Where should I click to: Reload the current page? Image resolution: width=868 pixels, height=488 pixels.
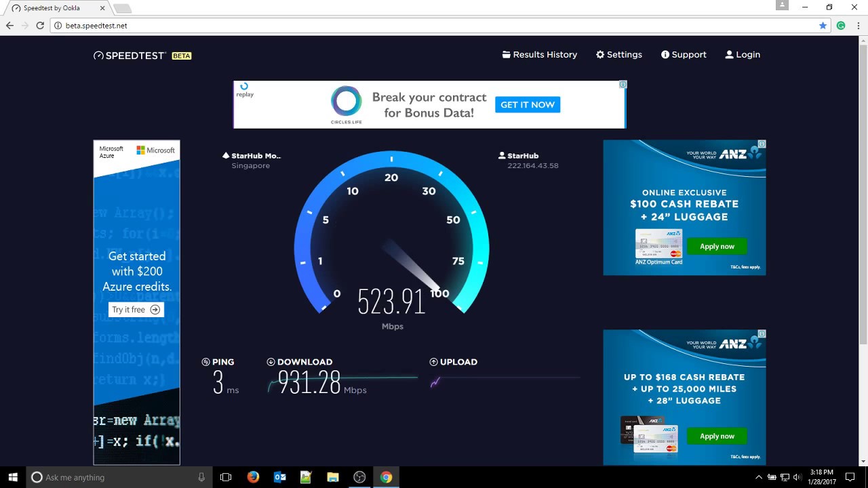click(x=40, y=26)
